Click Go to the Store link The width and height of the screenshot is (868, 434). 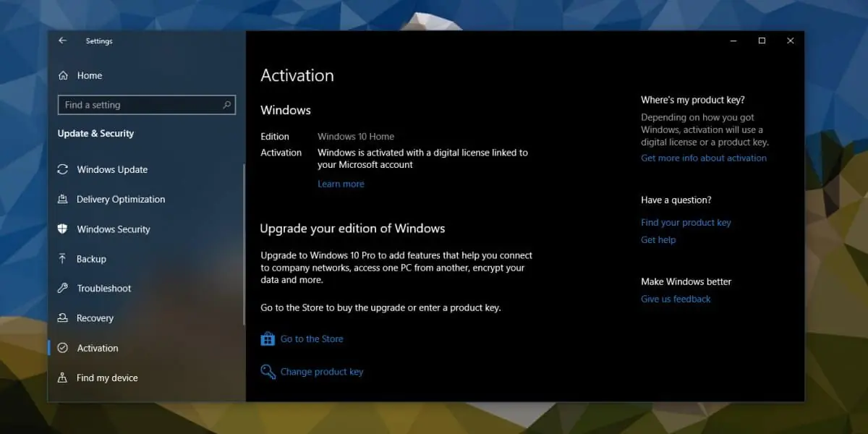click(x=312, y=339)
